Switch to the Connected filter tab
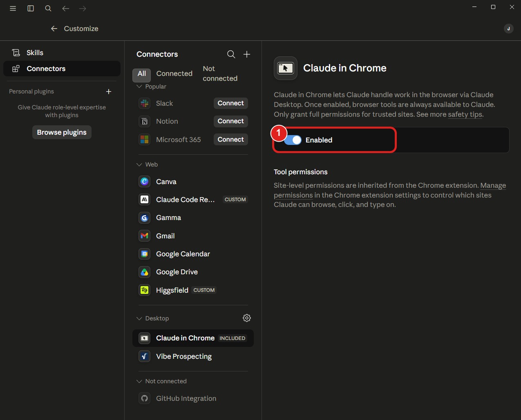The image size is (521, 420). [x=174, y=73]
